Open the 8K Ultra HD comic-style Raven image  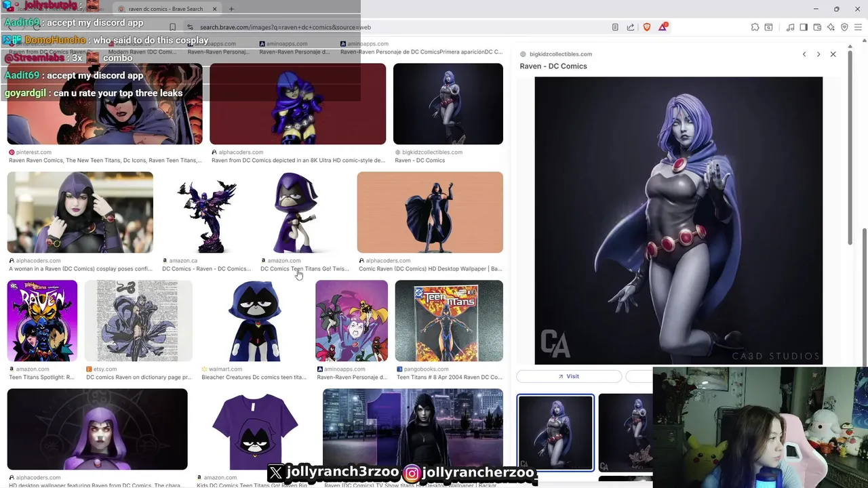pos(298,104)
